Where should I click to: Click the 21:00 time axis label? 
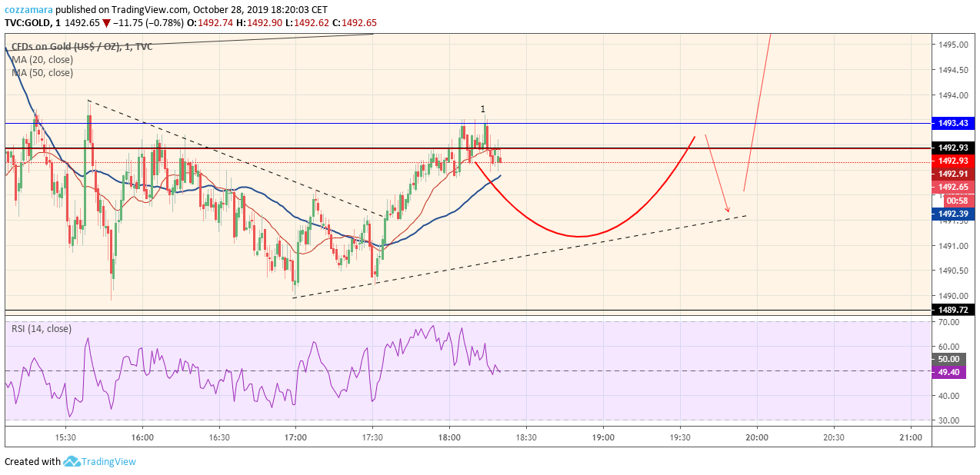pyautogui.click(x=911, y=437)
